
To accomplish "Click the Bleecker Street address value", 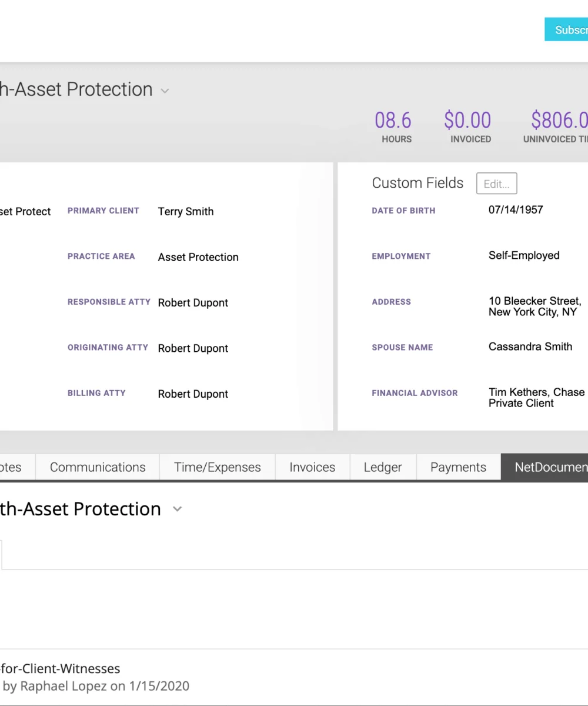I will [535, 307].
